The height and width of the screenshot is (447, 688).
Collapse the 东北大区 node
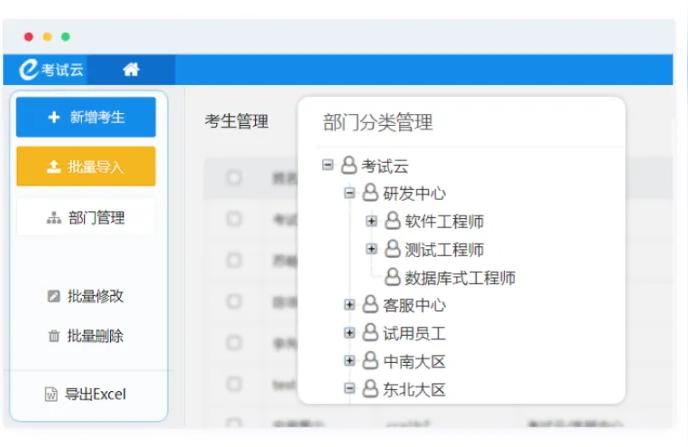click(x=349, y=388)
